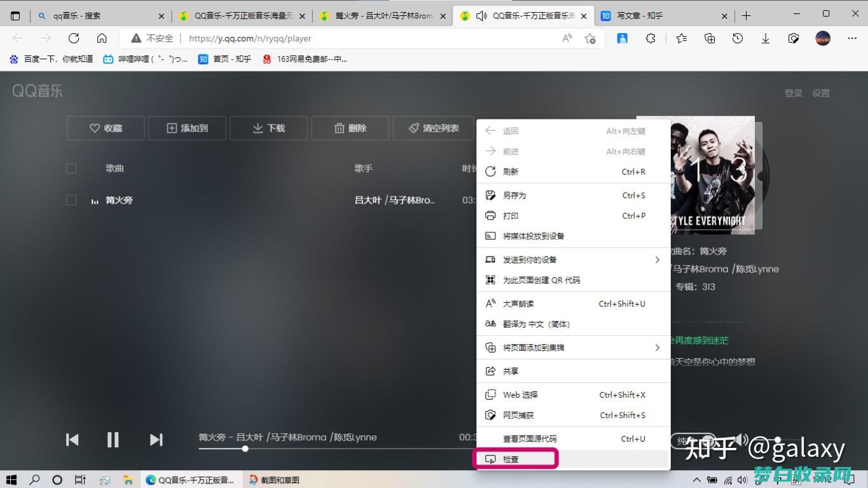Click the browser home icon
Screen dimensions: 868x488
[x=102, y=38]
